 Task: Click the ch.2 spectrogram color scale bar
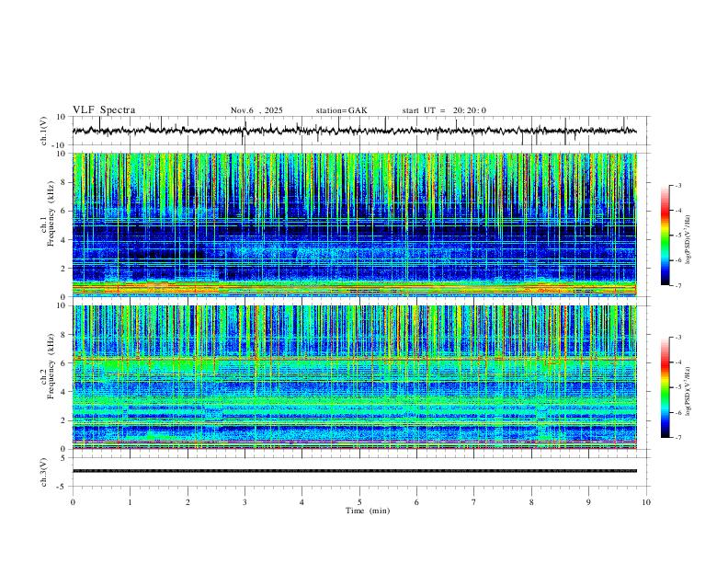(x=665, y=387)
